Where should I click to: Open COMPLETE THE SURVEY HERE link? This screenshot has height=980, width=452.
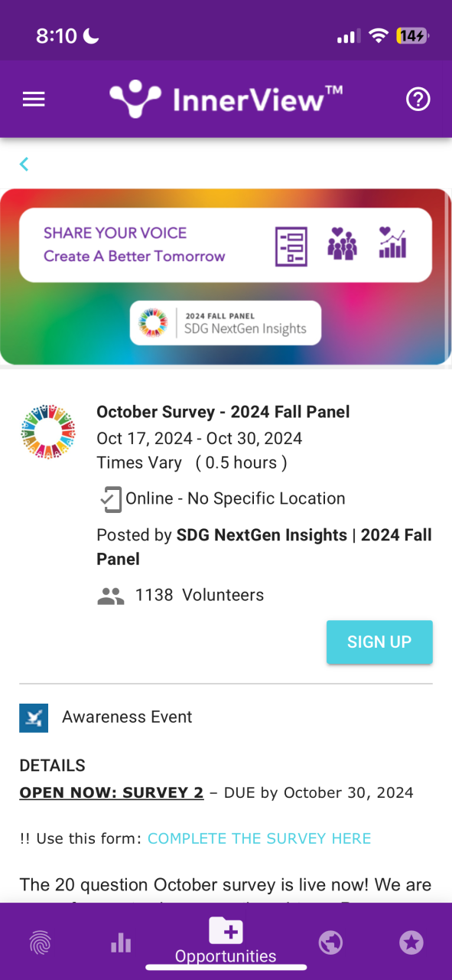[259, 838]
